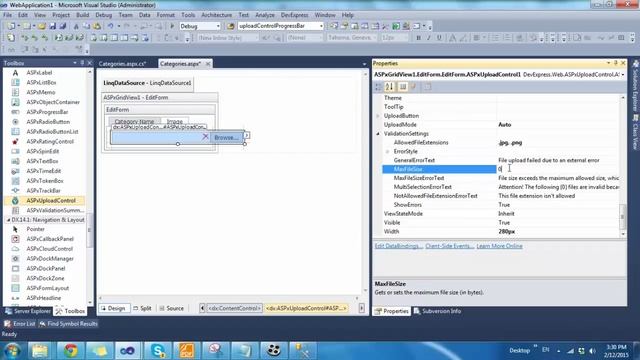
Task: Switch to Split view
Action: pos(142,309)
